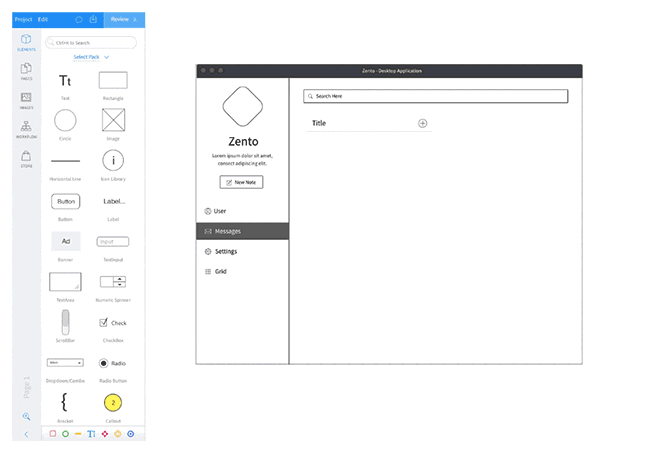Viewport: 650px width, 454px height.
Task: Select the ScrollBar element
Action: pos(65,322)
